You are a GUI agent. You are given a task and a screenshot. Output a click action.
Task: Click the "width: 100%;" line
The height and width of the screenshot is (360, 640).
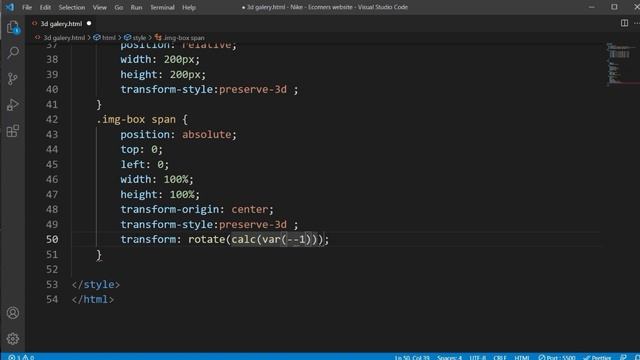tap(157, 179)
